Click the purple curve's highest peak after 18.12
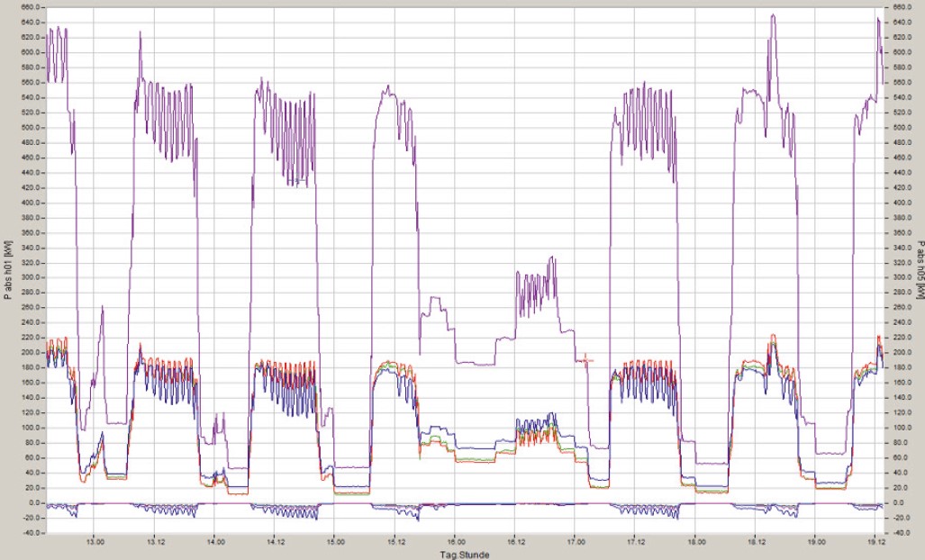 (x=772, y=15)
